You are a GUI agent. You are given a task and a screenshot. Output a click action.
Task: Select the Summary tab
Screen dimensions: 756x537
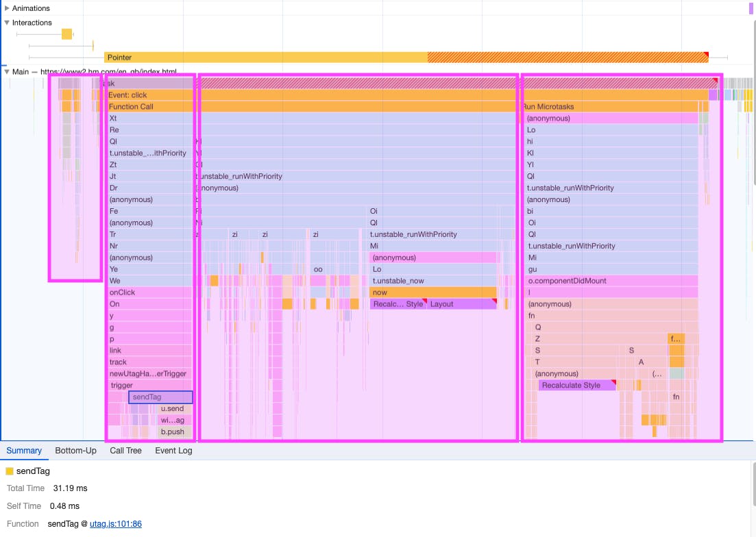pos(23,451)
